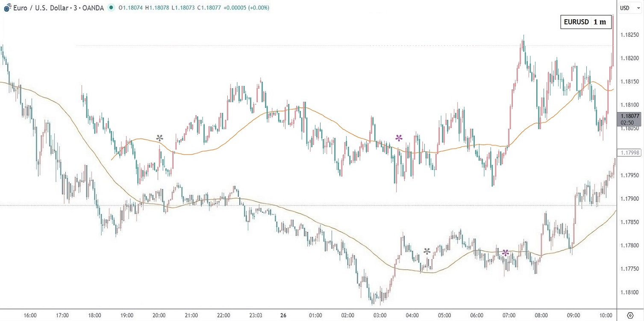Screen dimensions: 644x321
Task: Click the 1.18200 price axis label
Action: point(630,58)
